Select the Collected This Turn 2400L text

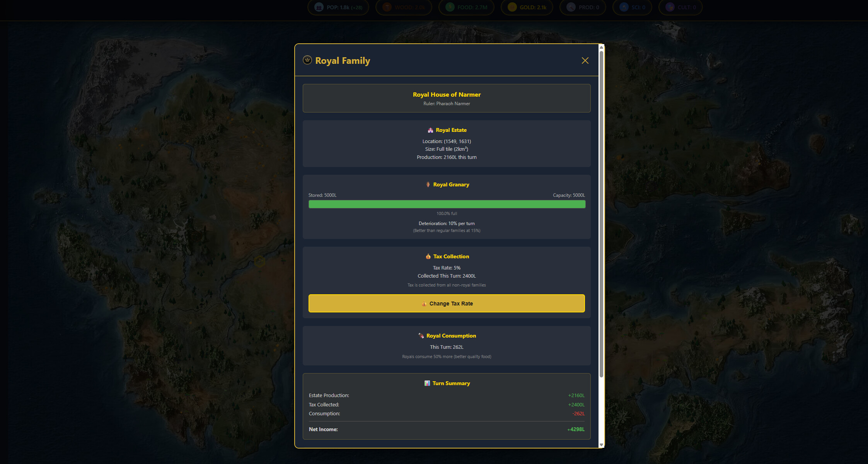point(447,276)
